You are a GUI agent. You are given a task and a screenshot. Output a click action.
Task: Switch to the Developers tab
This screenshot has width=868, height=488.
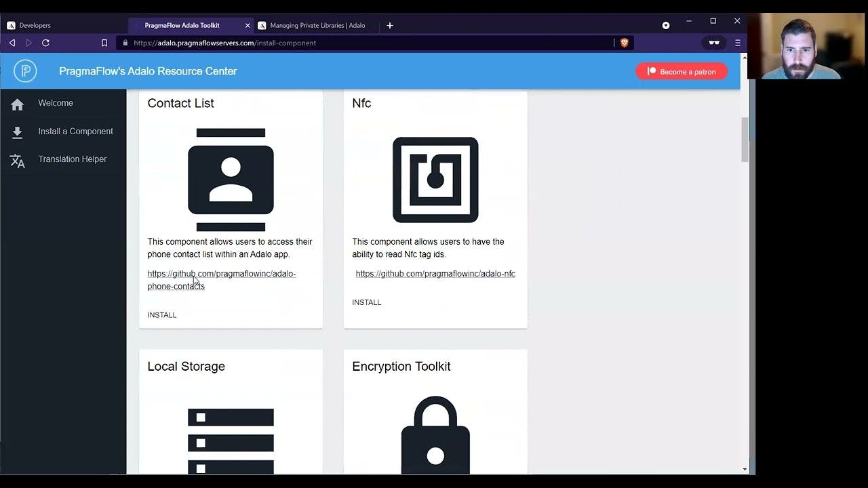63,26
